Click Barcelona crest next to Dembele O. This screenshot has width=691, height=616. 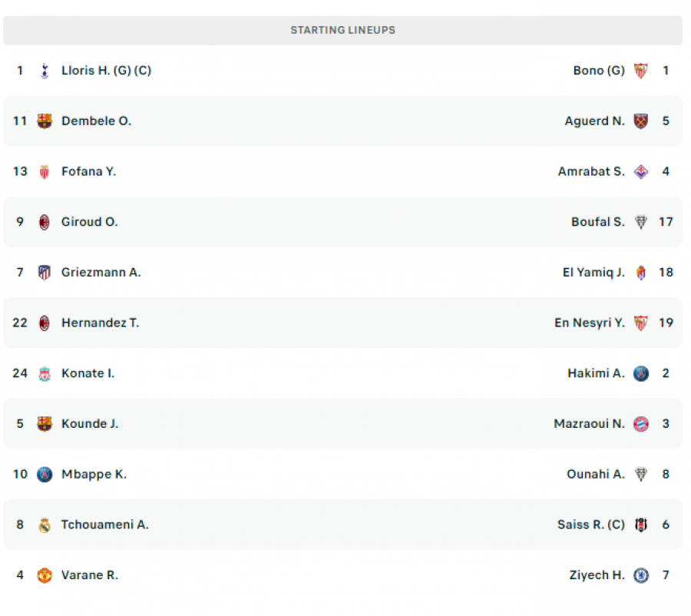[45, 121]
